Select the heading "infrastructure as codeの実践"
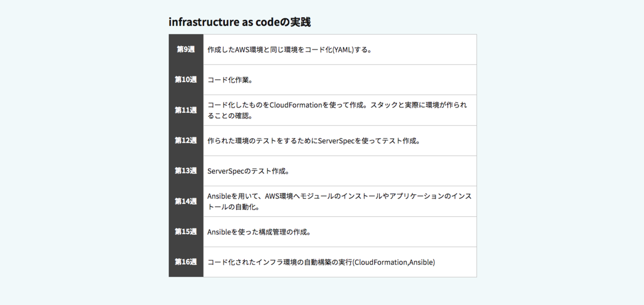This screenshot has height=305, width=644. point(239,22)
